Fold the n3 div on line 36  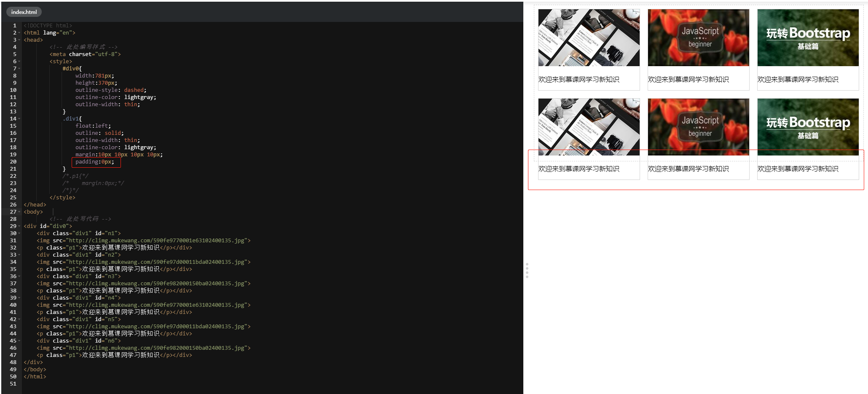19,276
